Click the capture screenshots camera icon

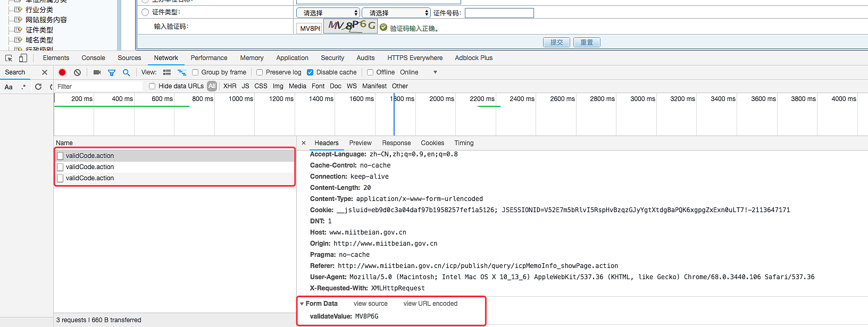pyautogui.click(x=97, y=72)
